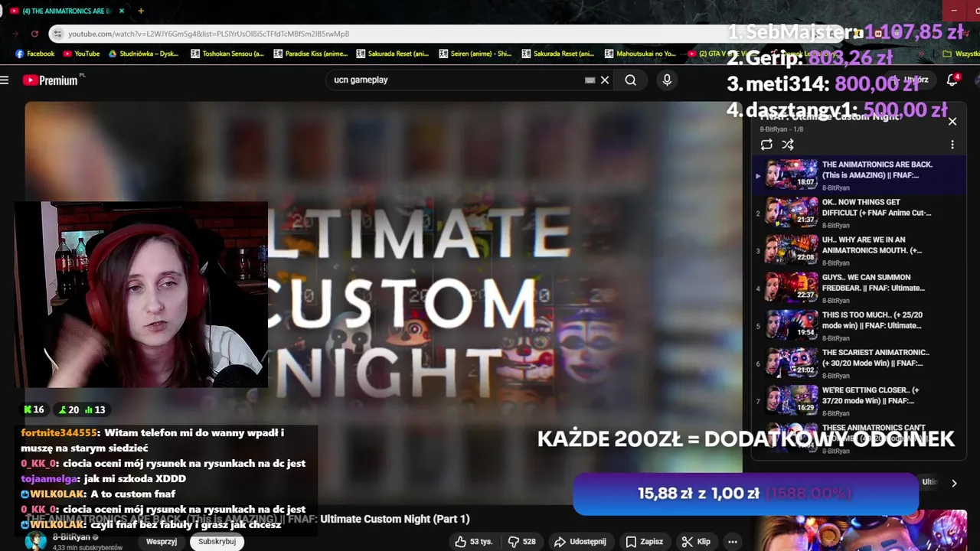This screenshot has width=980, height=551.
Task: Toggle playlist shuffle
Action: coord(788,144)
